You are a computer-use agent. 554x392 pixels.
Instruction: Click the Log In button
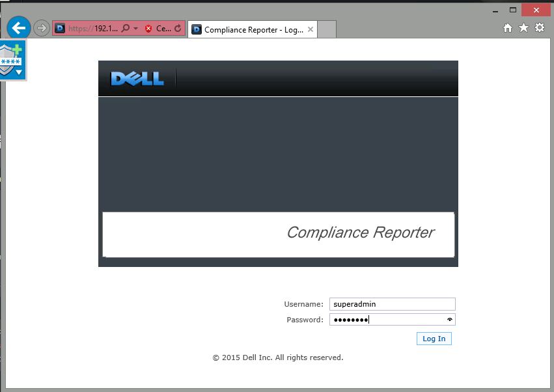coord(434,338)
